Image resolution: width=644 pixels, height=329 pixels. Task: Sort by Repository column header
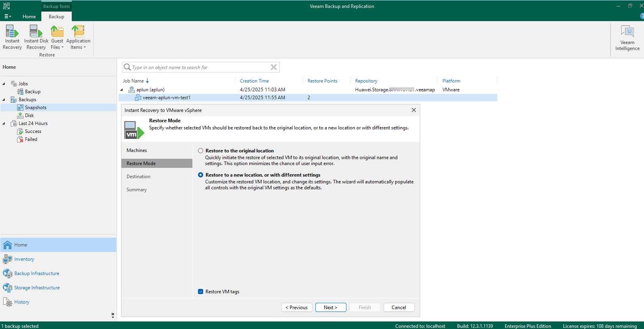pos(366,81)
